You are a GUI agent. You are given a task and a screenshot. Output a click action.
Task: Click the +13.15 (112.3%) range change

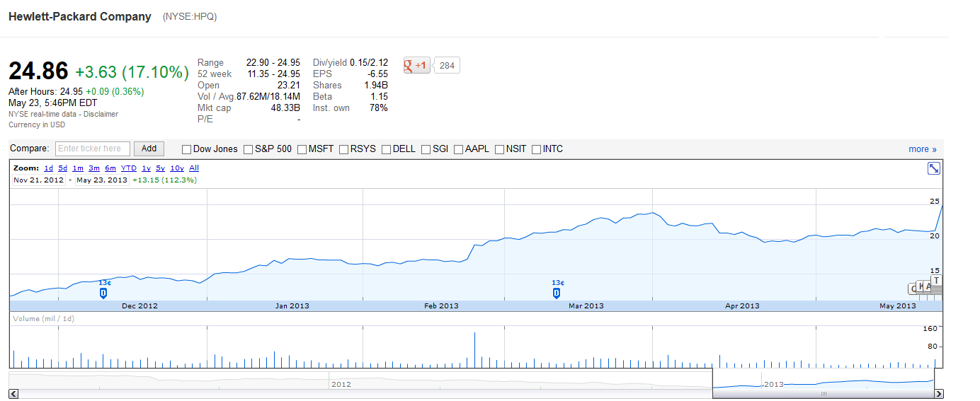(x=164, y=180)
